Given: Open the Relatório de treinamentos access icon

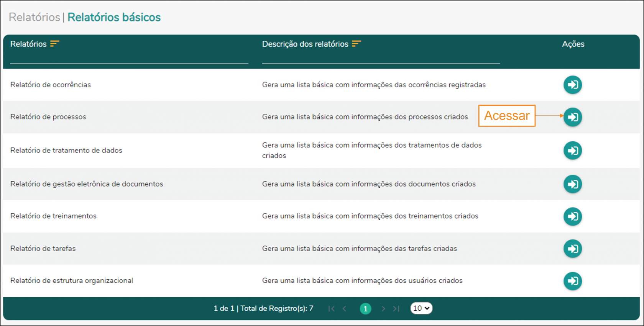Looking at the screenshot, I should (573, 216).
